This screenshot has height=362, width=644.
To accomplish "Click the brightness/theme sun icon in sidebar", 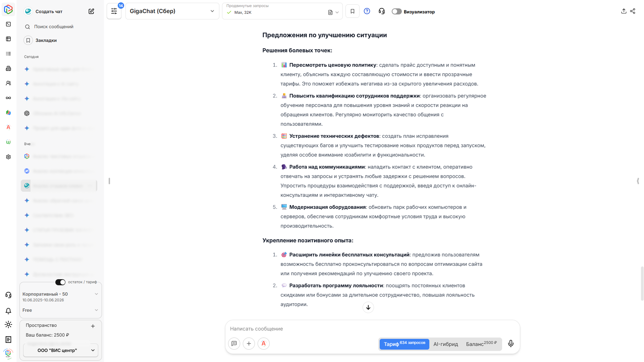I will pos(8,324).
